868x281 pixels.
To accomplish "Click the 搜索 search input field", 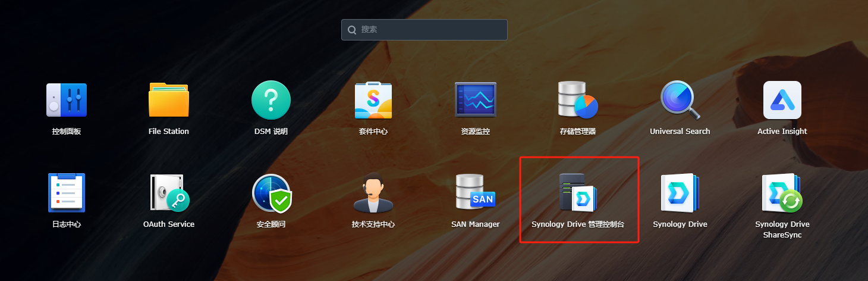I will pyautogui.click(x=424, y=29).
